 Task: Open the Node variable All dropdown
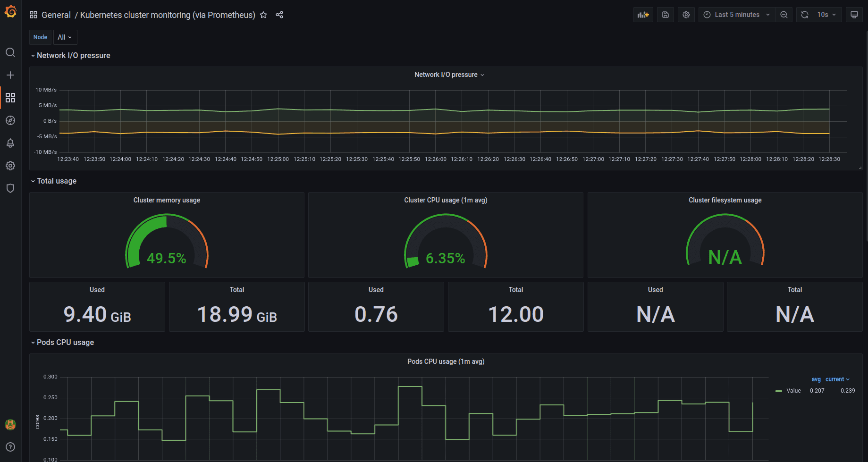coord(65,37)
